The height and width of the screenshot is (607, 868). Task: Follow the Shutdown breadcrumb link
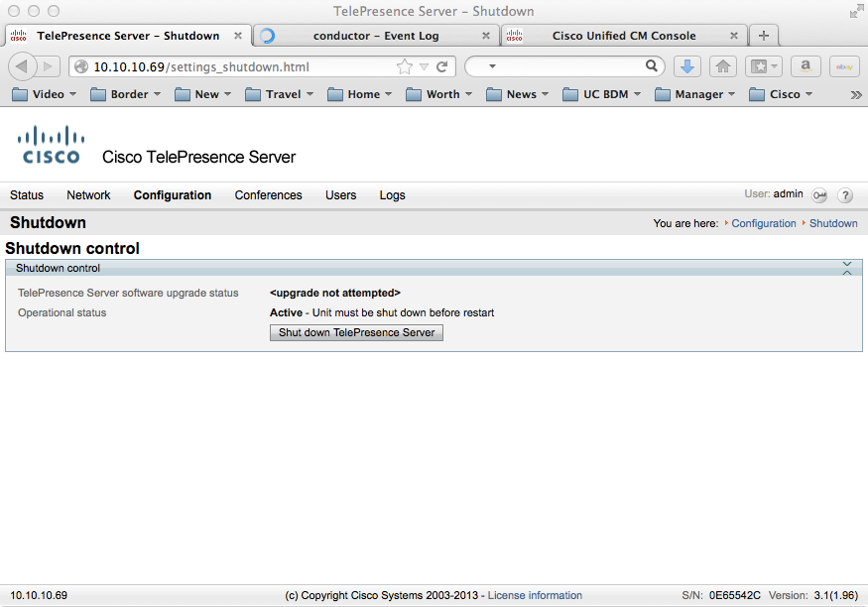833,223
